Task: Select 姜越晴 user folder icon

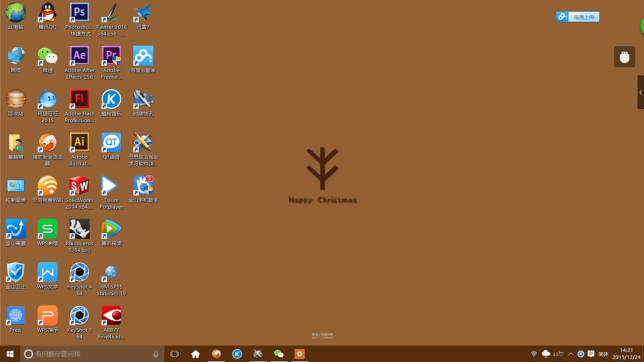Action: tap(16, 146)
